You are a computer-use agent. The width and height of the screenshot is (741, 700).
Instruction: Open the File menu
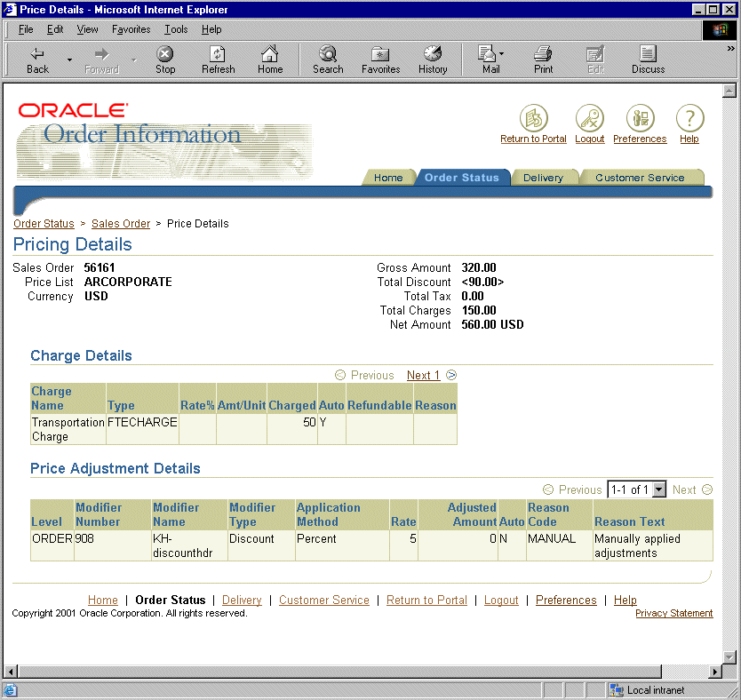26,29
